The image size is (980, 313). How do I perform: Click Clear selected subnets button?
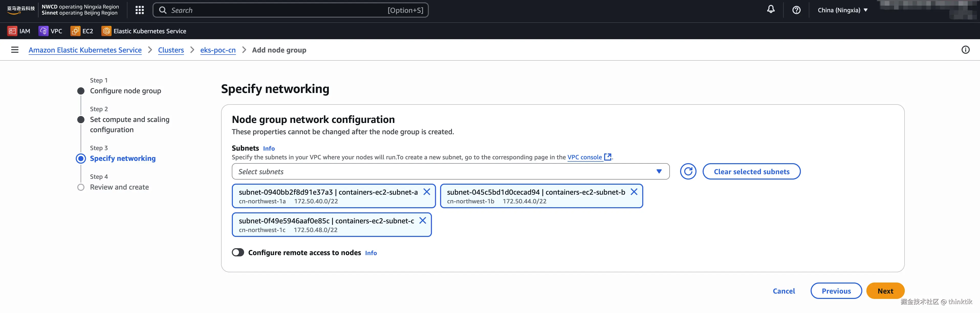[x=751, y=172]
